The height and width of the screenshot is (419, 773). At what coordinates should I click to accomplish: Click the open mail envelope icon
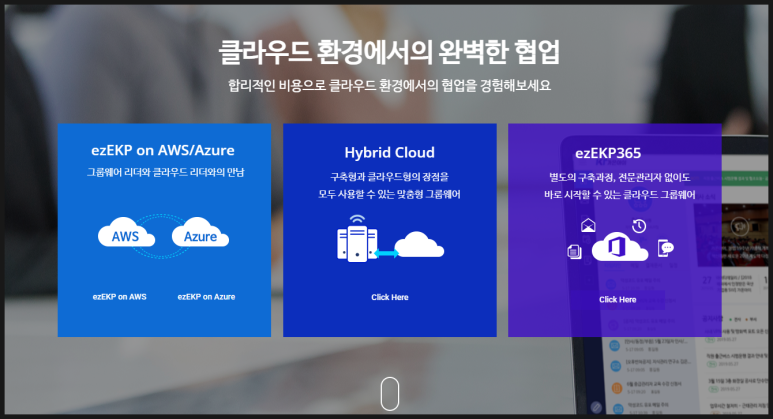(588, 225)
